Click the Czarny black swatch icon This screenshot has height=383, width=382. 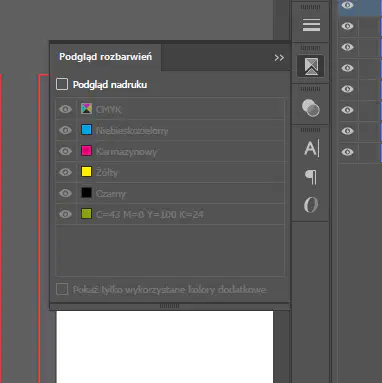(x=86, y=193)
